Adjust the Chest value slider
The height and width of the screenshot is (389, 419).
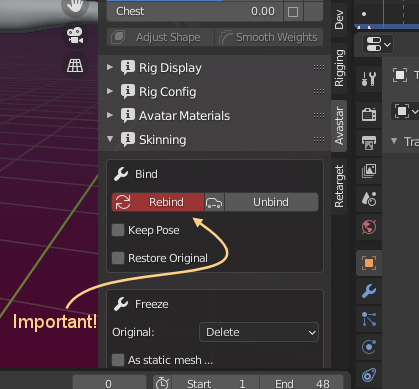tap(195, 11)
